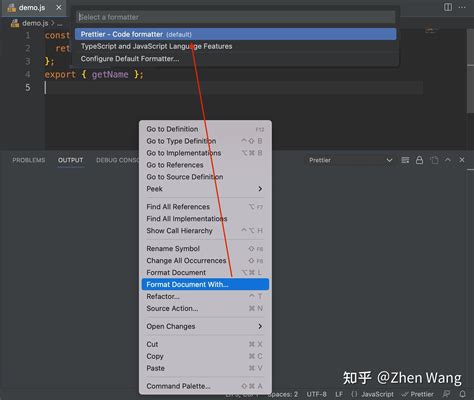The image size is (474, 400).
Task: Maximize panel with the chevron up icon
Action: [448, 160]
